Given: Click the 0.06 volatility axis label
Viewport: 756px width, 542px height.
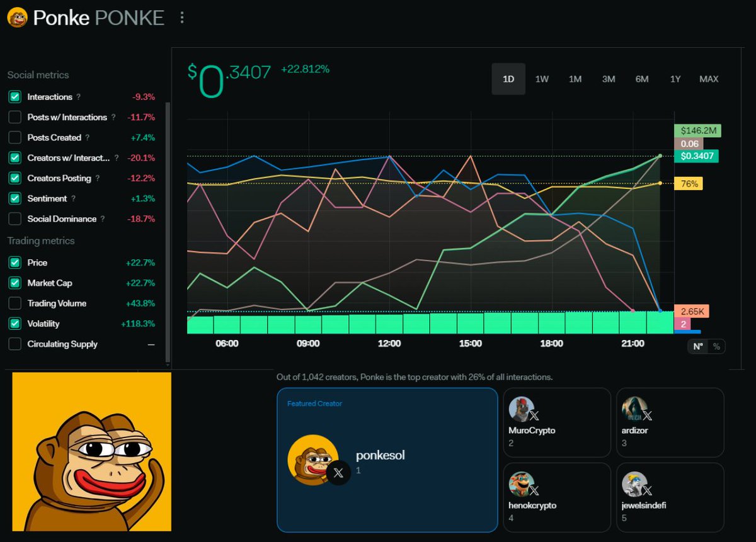Looking at the screenshot, I should click(x=689, y=144).
